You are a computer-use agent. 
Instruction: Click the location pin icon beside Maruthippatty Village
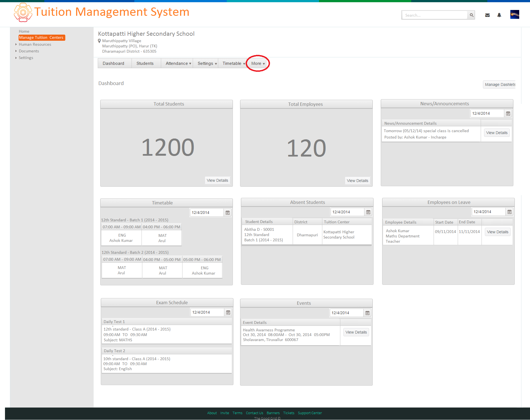(x=99, y=41)
